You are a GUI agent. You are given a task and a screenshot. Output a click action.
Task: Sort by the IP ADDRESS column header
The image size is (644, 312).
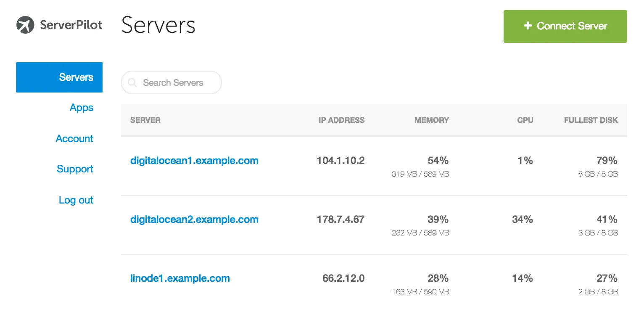(x=341, y=120)
